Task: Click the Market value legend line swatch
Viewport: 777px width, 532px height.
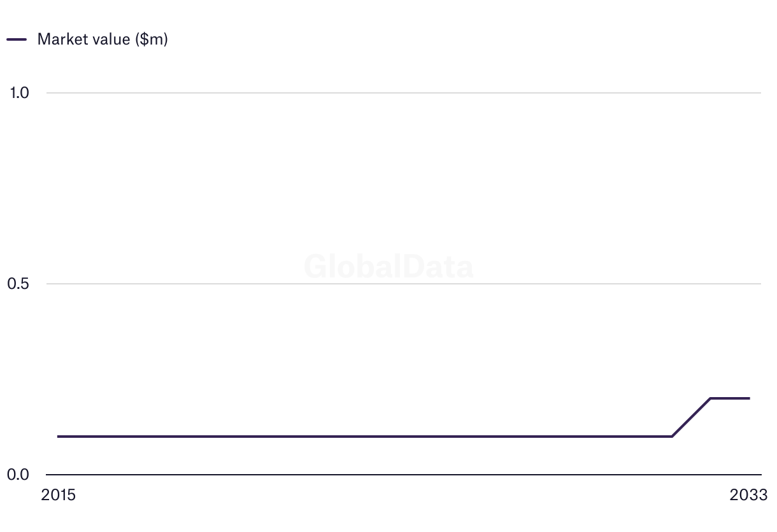Action: (17, 39)
